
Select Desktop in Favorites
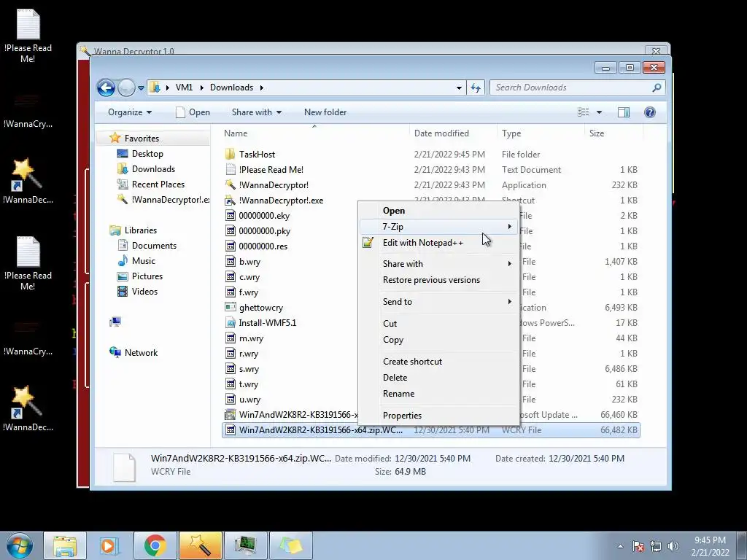(x=147, y=154)
